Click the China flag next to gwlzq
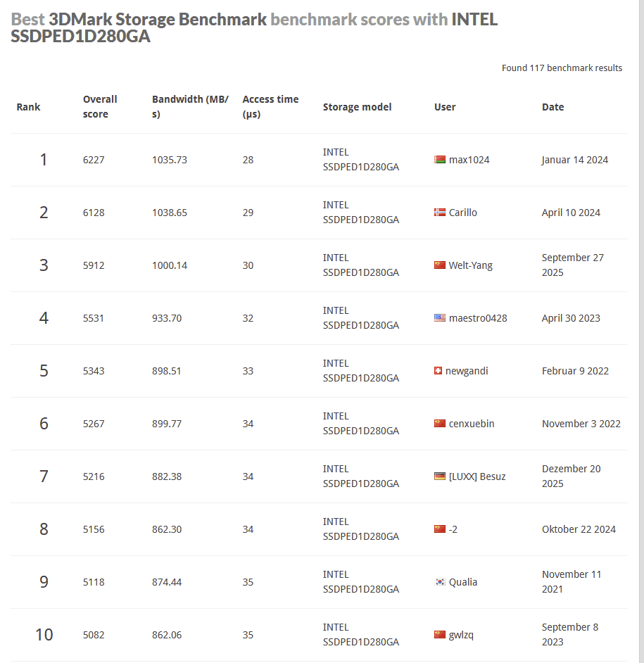 [440, 635]
